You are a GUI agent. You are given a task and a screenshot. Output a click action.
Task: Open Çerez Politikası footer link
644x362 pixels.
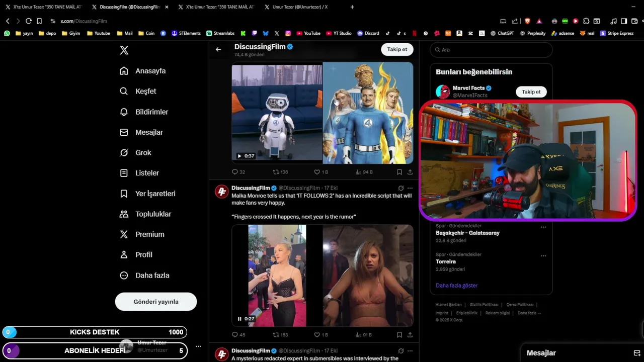click(x=520, y=305)
